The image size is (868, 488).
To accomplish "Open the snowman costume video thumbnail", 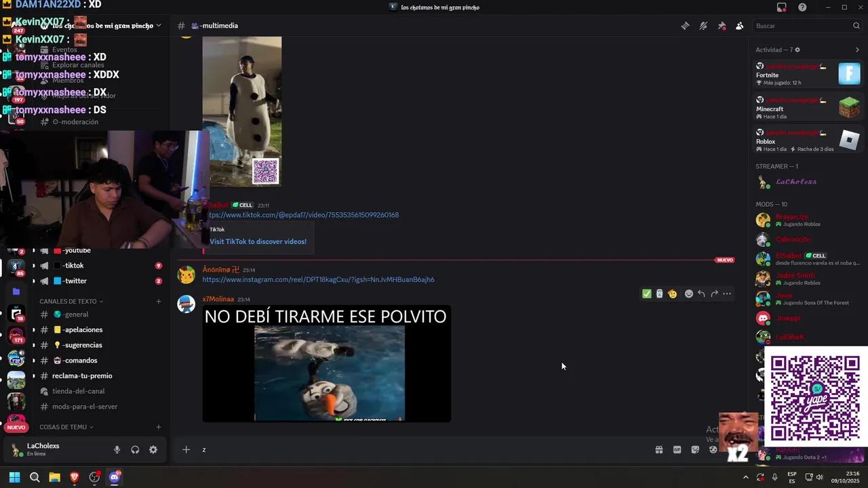I will [x=241, y=111].
